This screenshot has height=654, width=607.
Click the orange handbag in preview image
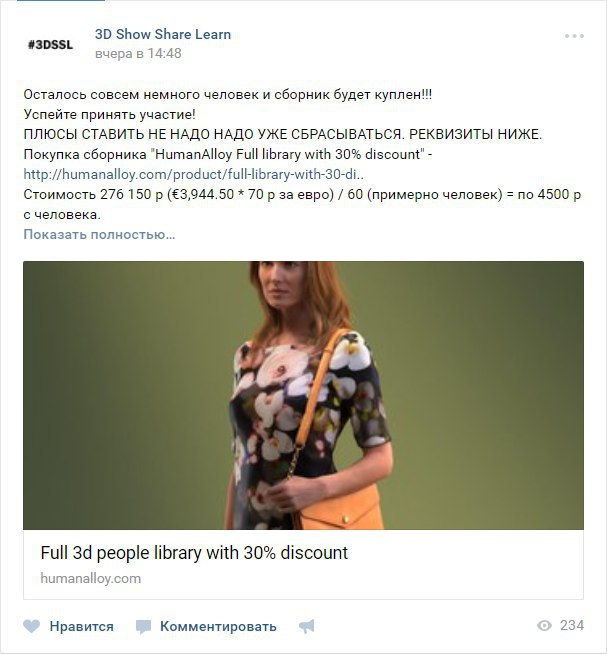340,509
